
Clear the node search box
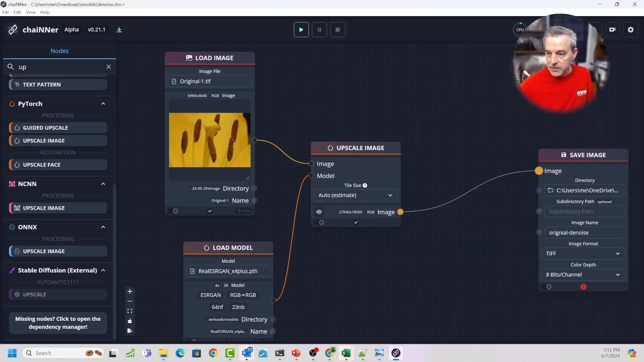click(x=109, y=67)
